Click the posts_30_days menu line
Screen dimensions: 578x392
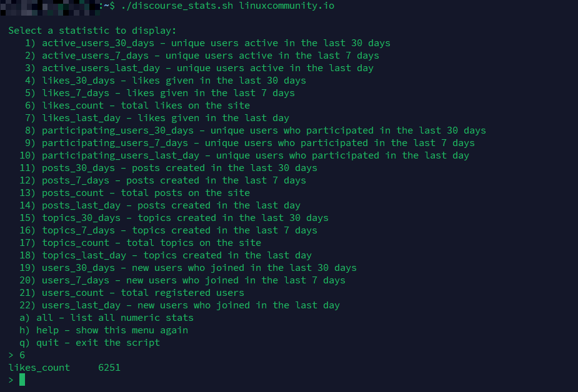click(179, 168)
